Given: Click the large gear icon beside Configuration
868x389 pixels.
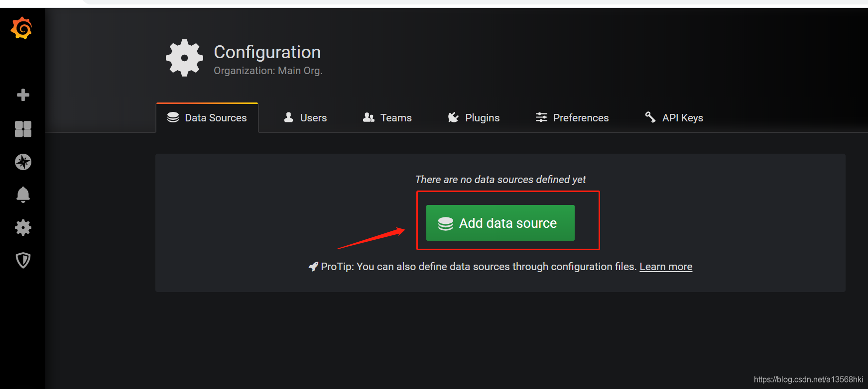Looking at the screenshot, I should pos(184,58).
